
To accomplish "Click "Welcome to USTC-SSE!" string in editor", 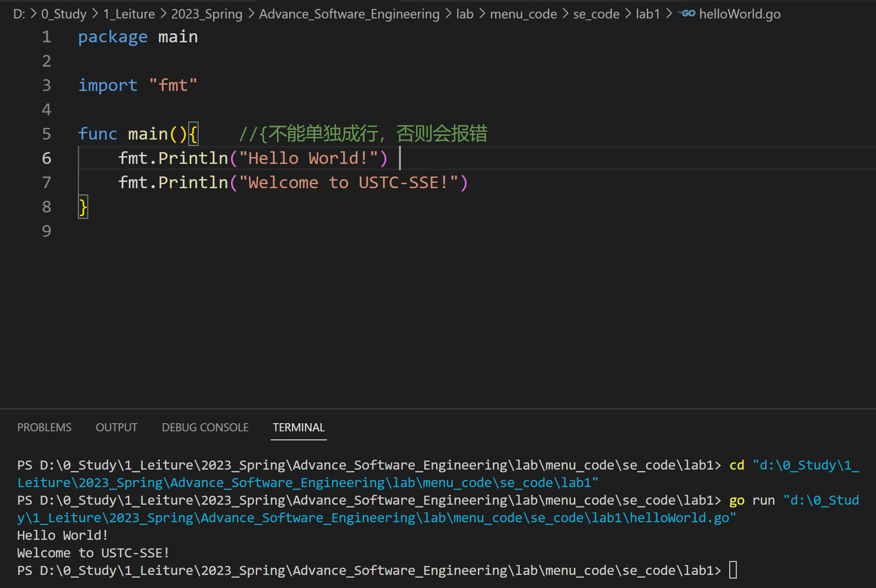I will pos(349,183).
